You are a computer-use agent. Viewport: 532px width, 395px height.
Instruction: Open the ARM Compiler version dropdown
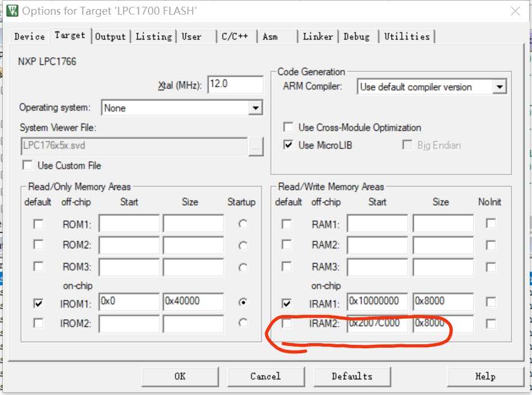tap(500, 87)
